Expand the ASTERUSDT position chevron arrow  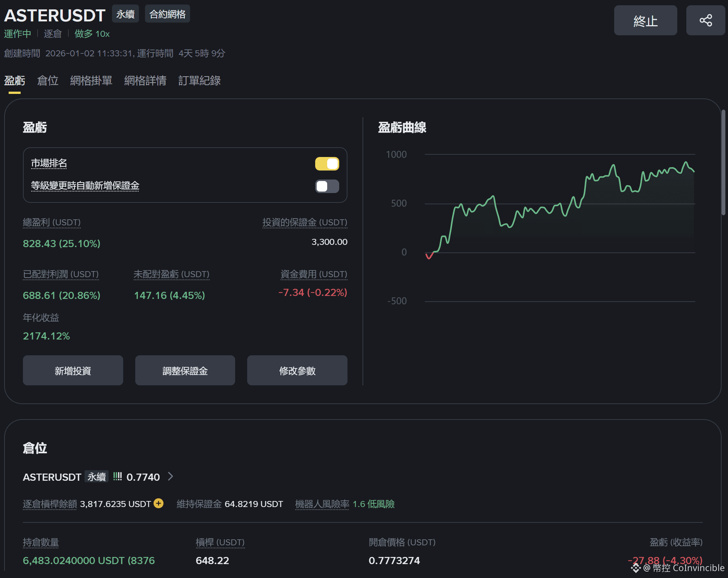pyautogui.click(x=171, y=477)
